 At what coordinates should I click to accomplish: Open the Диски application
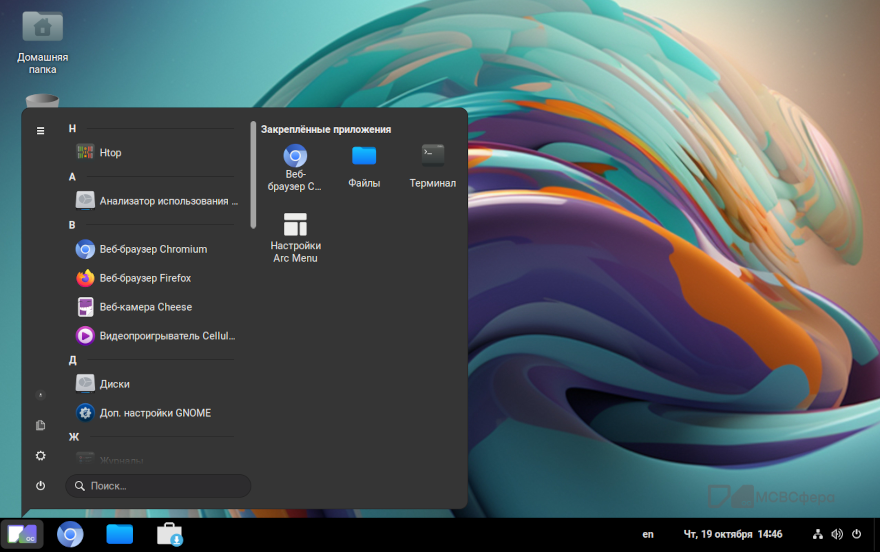(x=154, y=384)
